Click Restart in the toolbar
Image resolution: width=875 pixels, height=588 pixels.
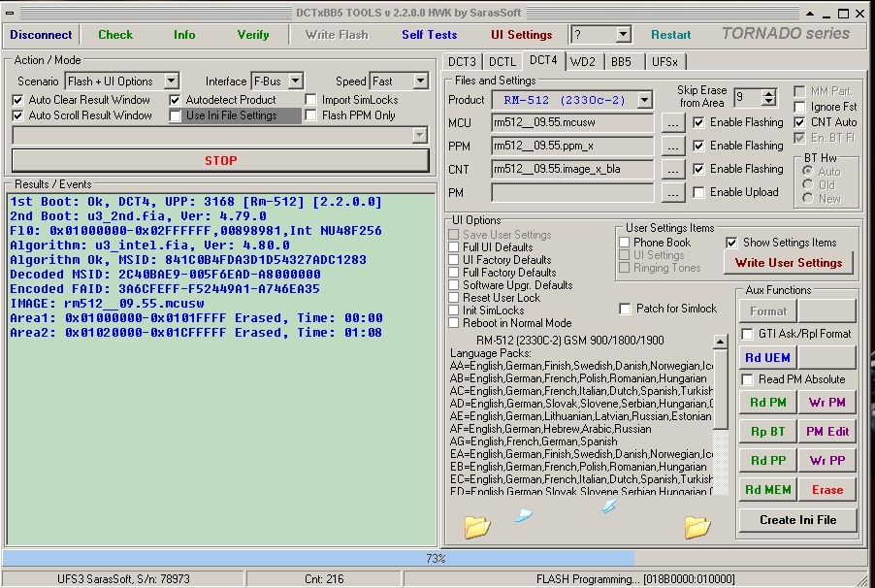(670, 35)
